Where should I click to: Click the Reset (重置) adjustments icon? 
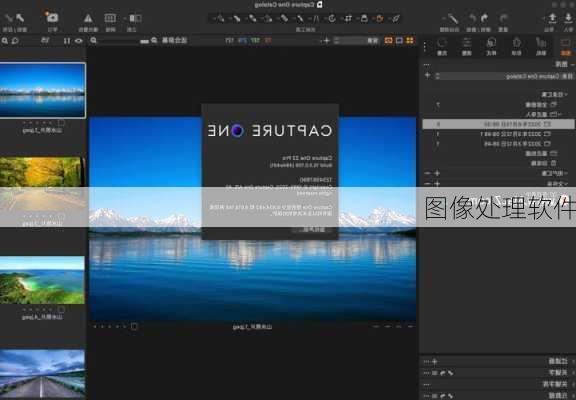tap(503, 18)
